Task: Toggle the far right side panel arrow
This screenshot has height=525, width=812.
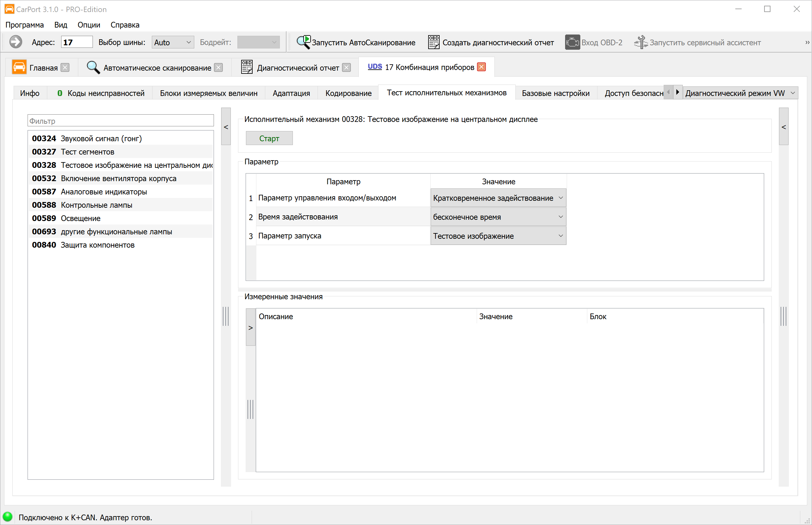Action: coord(784,127)
